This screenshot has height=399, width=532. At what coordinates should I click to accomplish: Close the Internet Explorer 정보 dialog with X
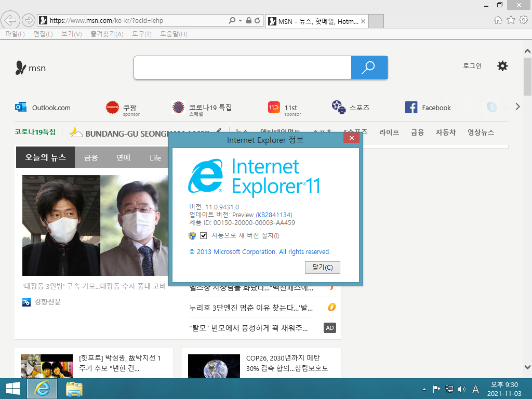click(x=352, y=138)
